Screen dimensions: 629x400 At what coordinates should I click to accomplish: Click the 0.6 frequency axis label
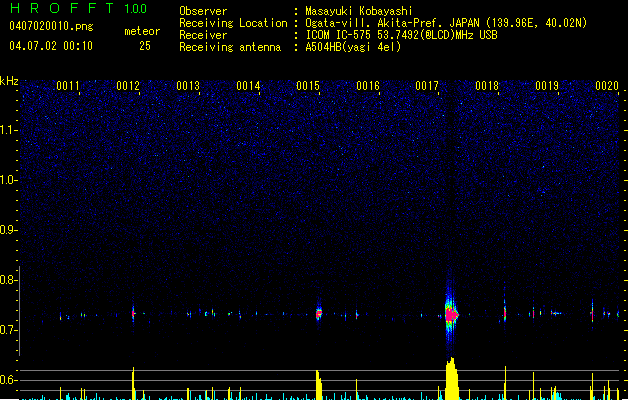[8, 380]
